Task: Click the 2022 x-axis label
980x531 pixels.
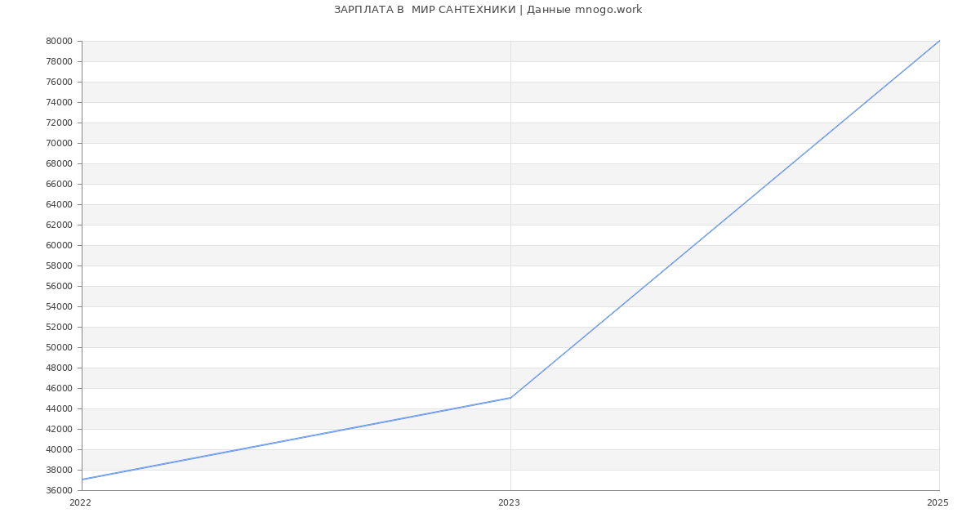Action: [80, 503]
